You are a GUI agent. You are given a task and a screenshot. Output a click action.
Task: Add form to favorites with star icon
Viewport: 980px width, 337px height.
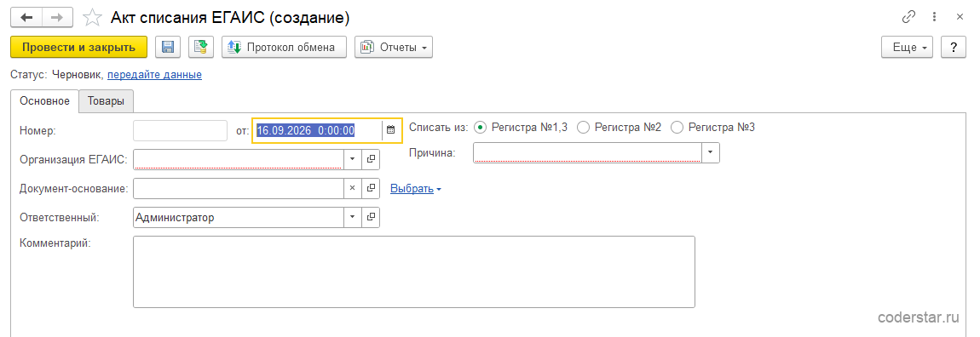click(x=93, y=18)
